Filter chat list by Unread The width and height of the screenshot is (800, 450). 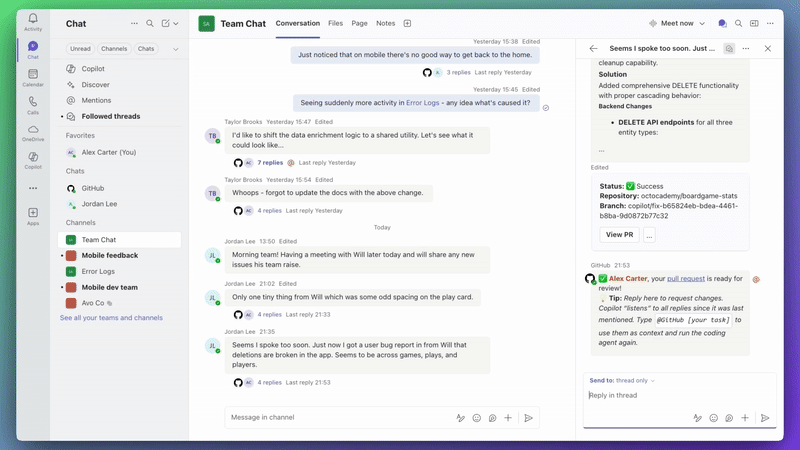(80, 49)
